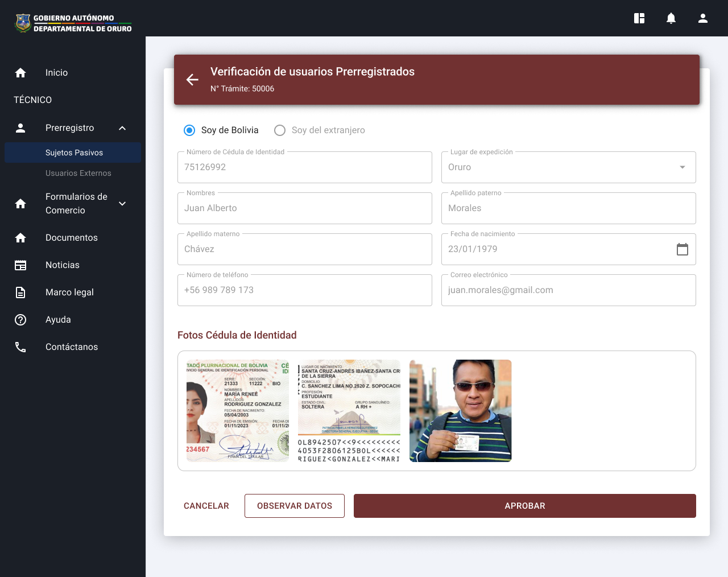Open calendar picker for Fecha de nacimiento

pyautogui.click(x=682, y=249)
